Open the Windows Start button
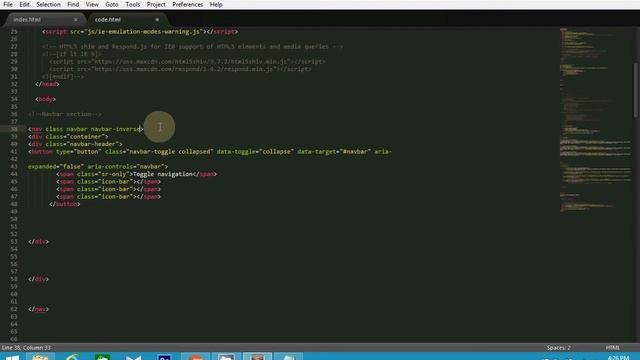 pyautogui.click(x=12, y=357)
